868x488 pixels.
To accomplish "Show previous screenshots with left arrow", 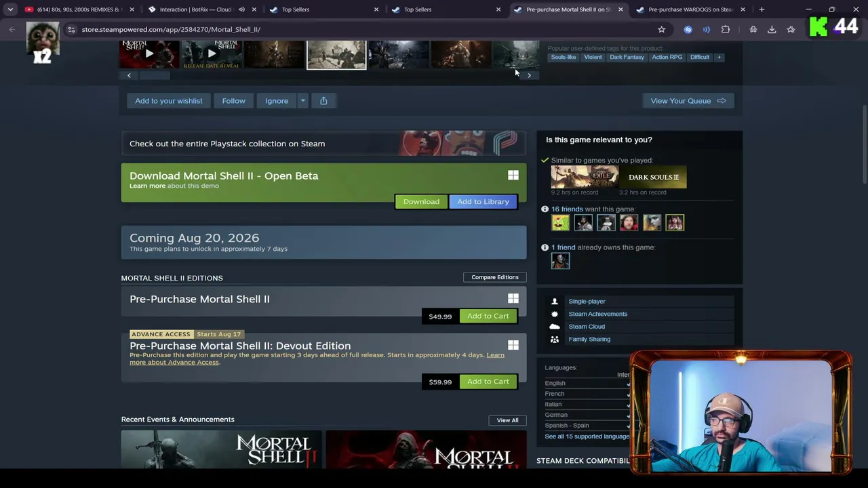I will pos(129,75).
